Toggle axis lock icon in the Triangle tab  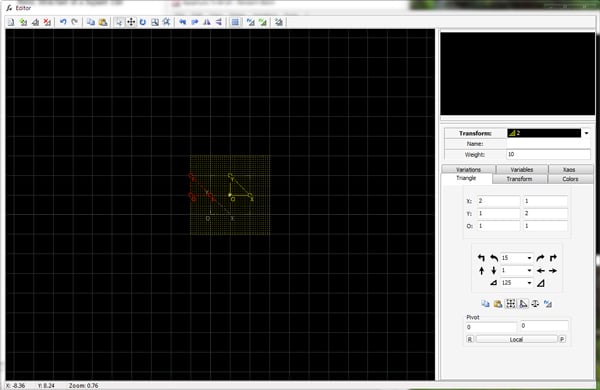click(523, 304)
